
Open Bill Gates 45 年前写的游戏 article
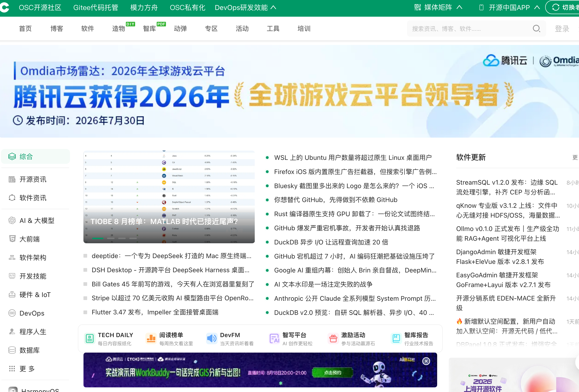[173, 284]
